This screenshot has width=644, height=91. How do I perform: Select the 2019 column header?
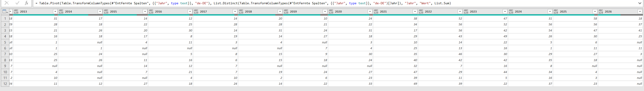[x=306, y=11]
